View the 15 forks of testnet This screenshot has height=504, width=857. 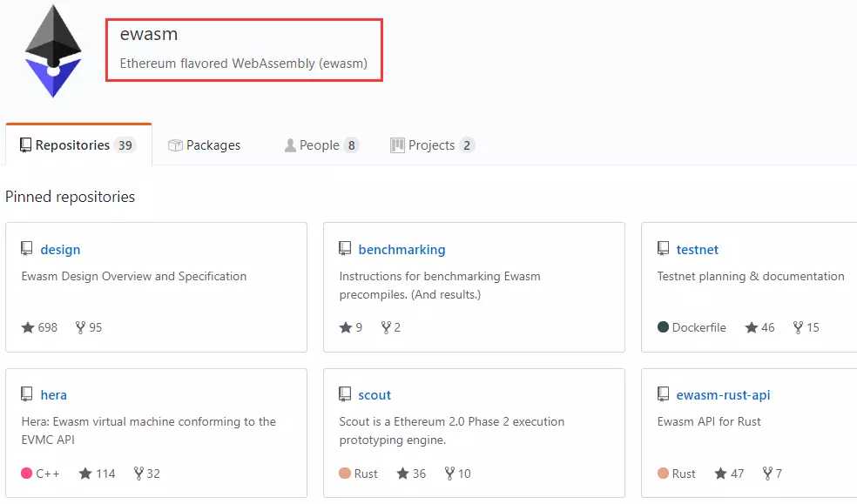[806, 327]
